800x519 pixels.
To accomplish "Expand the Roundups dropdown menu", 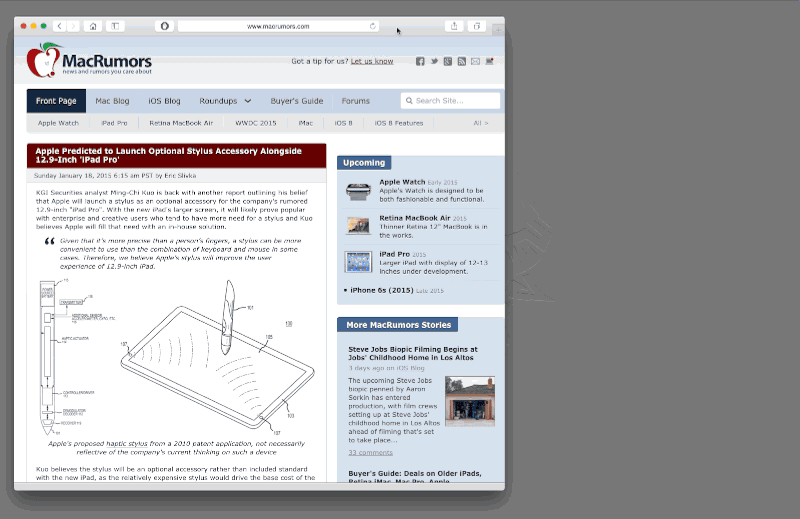I will (x=225, y=101).
